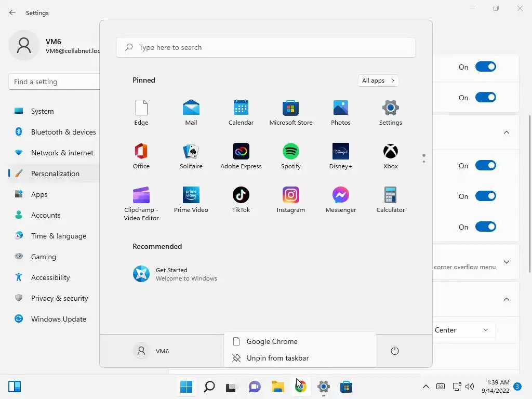Image resolution: width=532 pixels, height=399 pixels.
Task: Go to Windows Update
Action: [54, 319]
